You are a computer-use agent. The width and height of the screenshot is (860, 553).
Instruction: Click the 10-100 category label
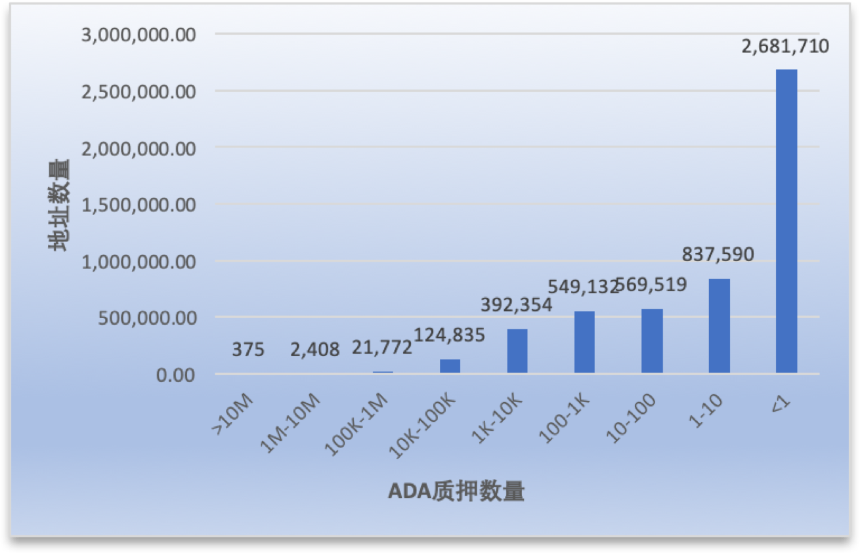pyautogui.click(x=631, y=418)
